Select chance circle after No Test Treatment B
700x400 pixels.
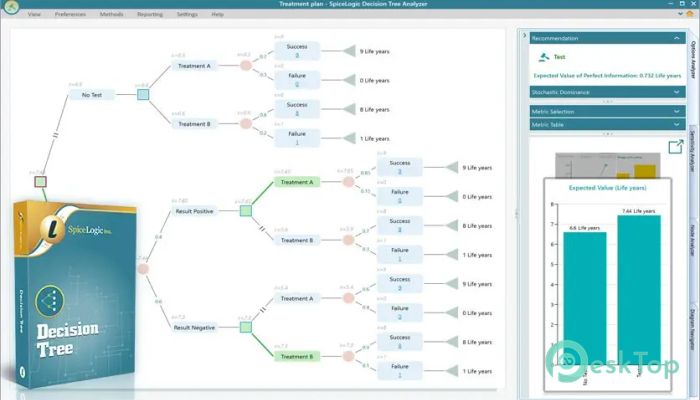coord(246,124)
